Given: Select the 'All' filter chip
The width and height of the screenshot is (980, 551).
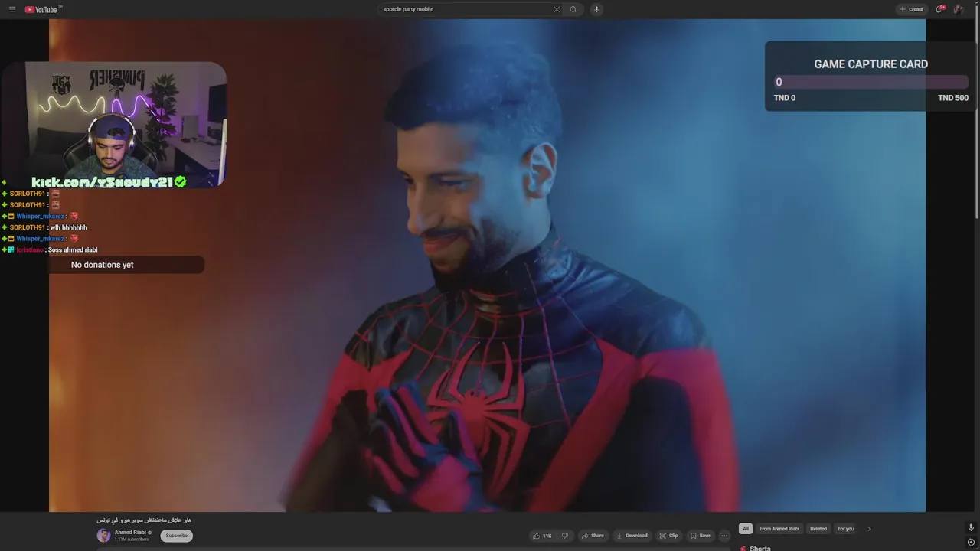Looking at the screenshot, I should (745, 529).
